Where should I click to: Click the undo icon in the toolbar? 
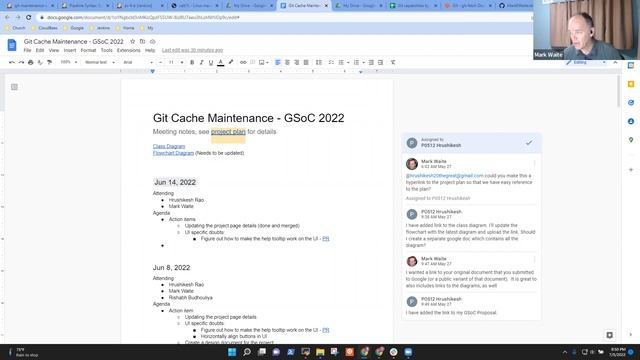pos(12,62)
